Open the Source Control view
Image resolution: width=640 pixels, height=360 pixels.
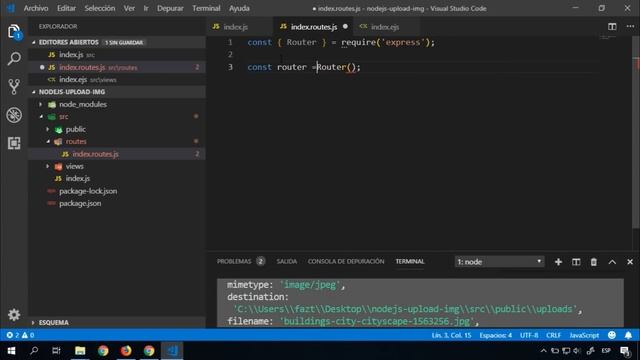(14, 87)
